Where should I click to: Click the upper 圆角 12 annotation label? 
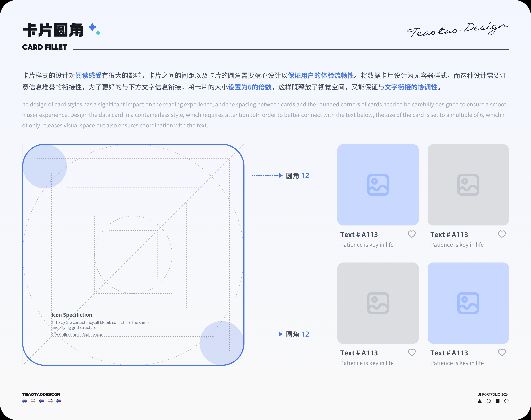click(297, 176)
